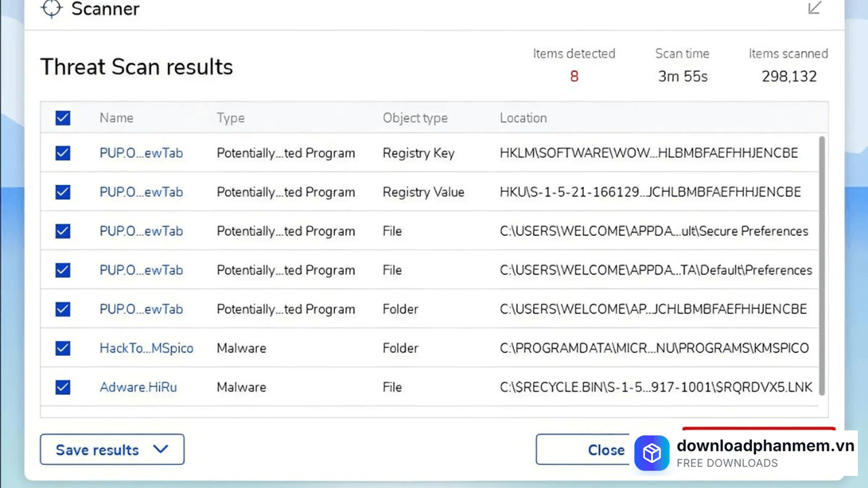This screenshot has width=868, height=488.
Task: Sort results by Name column
Action: tap(117, 118)
